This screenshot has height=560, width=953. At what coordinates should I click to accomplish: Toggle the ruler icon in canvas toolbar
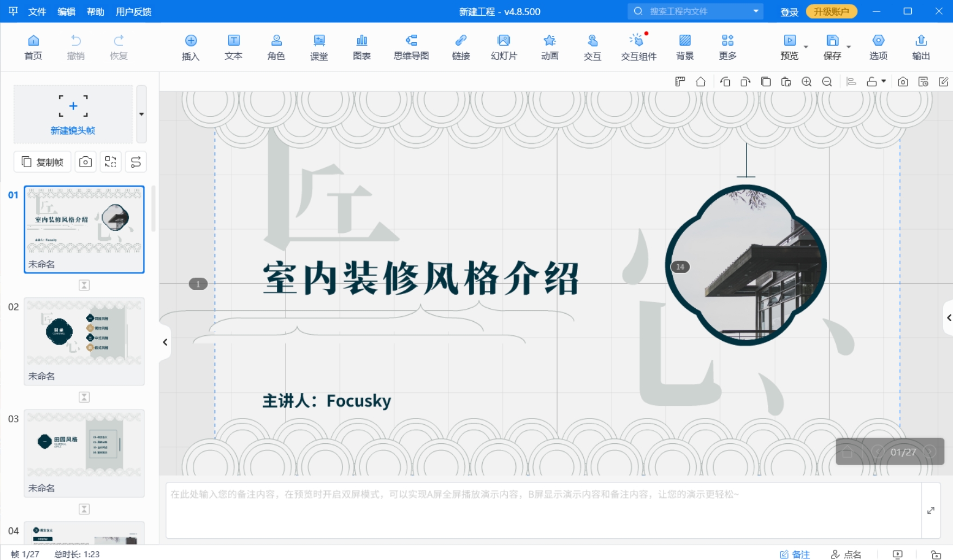(680, 81)
